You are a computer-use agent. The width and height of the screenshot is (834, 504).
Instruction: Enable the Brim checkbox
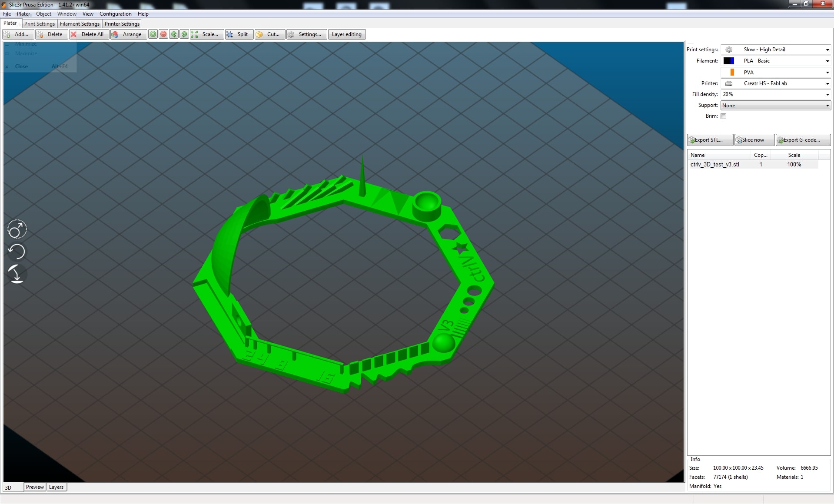[724, 116]
